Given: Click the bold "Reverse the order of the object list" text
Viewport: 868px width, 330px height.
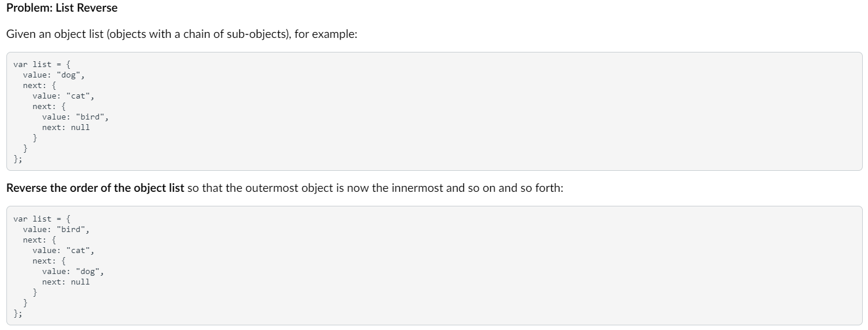Looking at the screenshot, I should point(95,188).
